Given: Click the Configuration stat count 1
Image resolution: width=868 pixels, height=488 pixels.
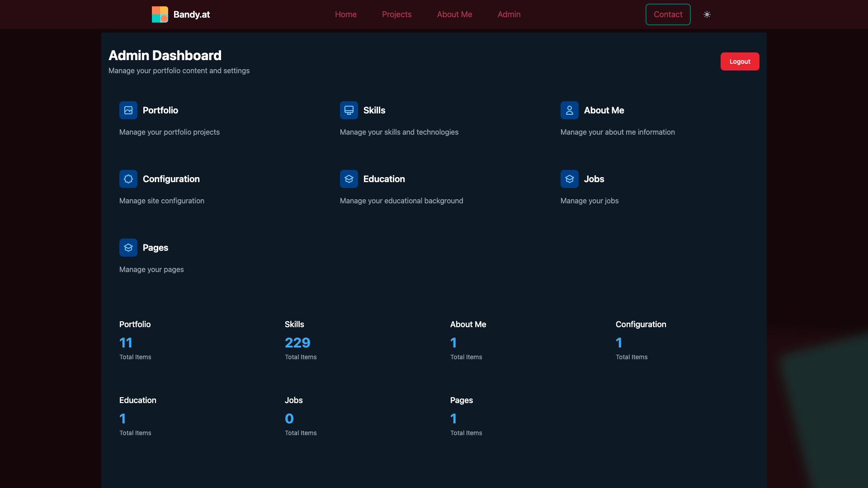Looking at the screenshot, I should 619,343.
